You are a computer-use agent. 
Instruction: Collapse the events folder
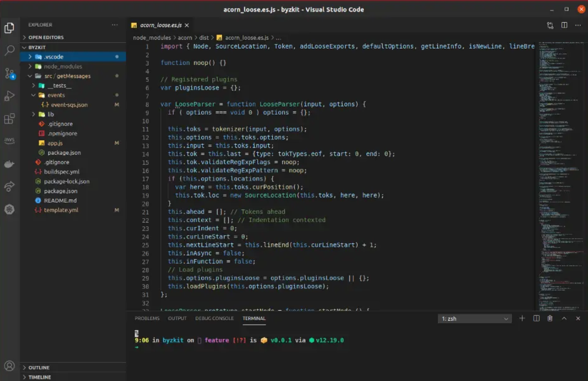(x=73, y=95)
